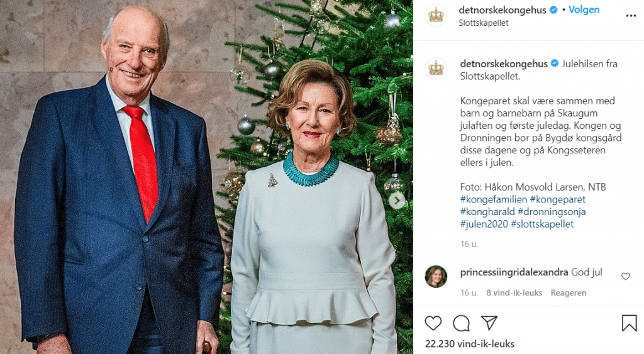This screenshot has width=644, height=354.
Task: Open the comment speech bubble icon
Action: point(461,323)
